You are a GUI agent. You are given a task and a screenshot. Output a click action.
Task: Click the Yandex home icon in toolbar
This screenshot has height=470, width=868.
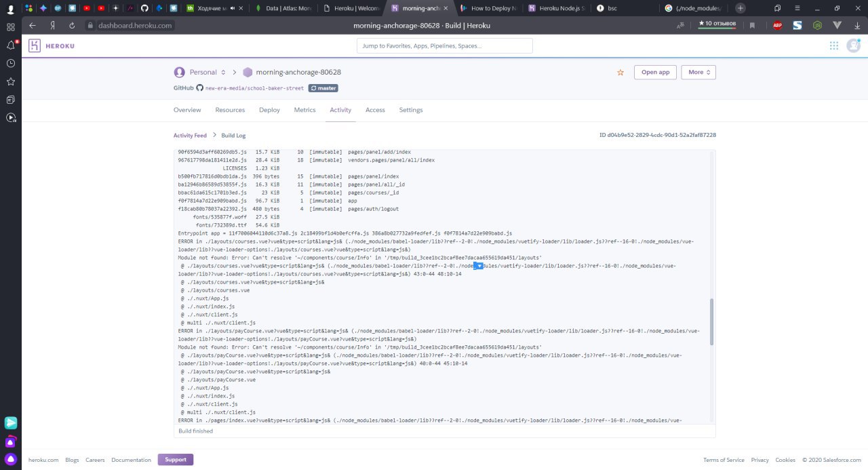pos(52,25)
